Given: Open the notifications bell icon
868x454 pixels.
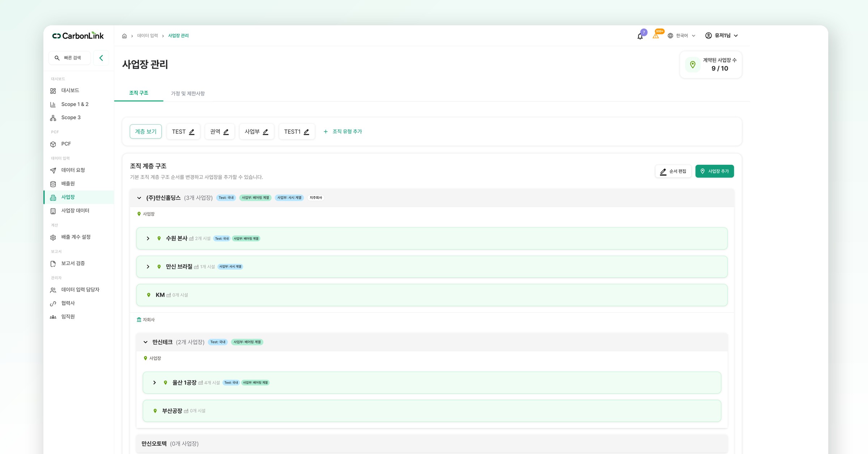Looking at the screenshot, I should 640,36.
